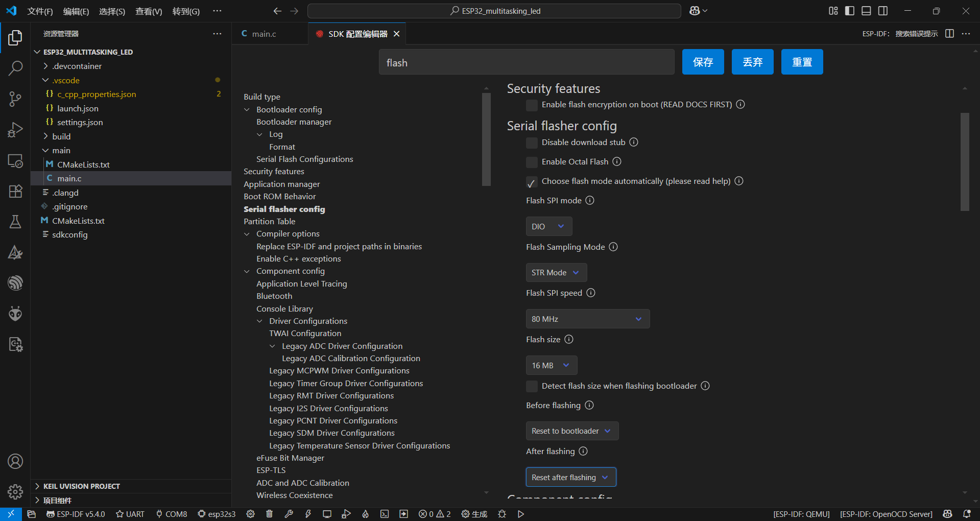Screen dimensions: 980x521
Task: Open the 文件(F) menu
Action: click(x=40, y=11)
